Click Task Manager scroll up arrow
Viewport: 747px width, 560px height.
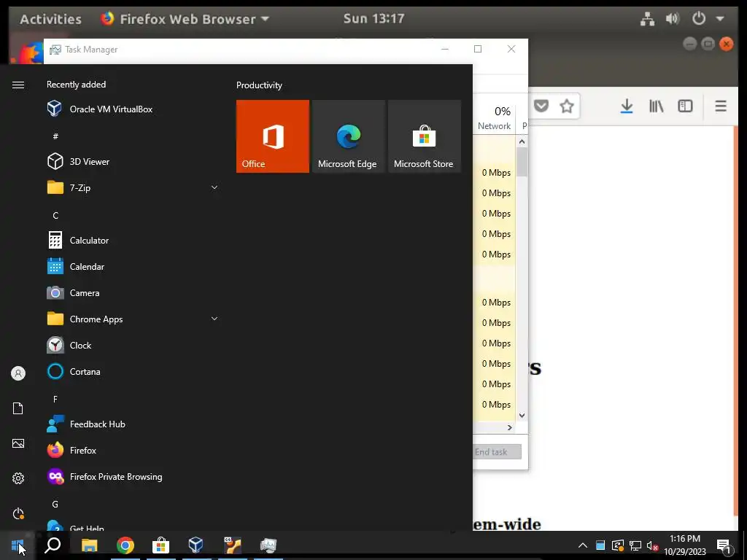522,141
